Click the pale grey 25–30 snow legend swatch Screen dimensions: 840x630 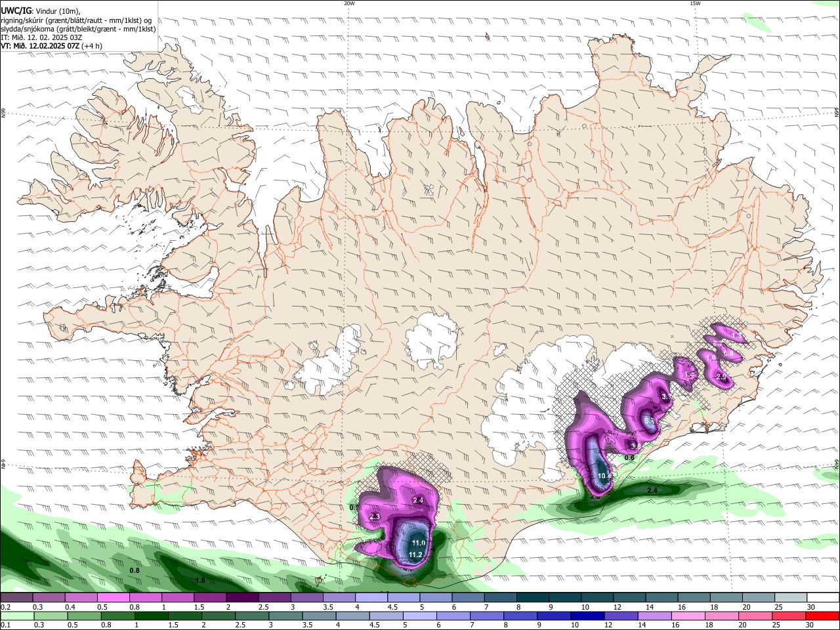(791, 598)
